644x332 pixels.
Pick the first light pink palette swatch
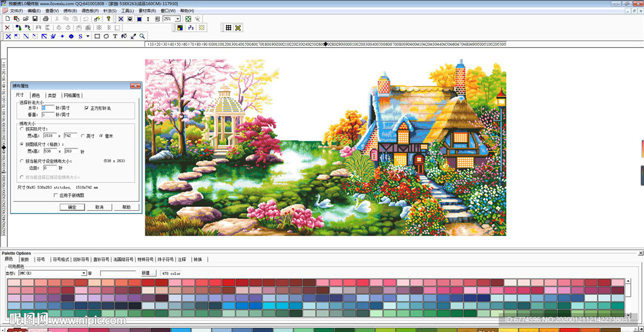click(x=14, y=283)
